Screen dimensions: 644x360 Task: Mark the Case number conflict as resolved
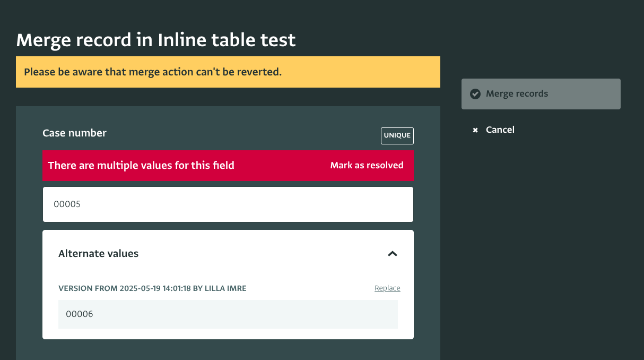click(367, 165)
